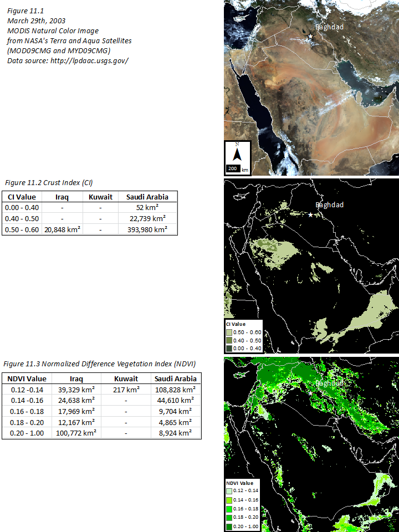Click the '8,924 km²' table cell
This screenshot has height=532, width=399.
point(176,433)
